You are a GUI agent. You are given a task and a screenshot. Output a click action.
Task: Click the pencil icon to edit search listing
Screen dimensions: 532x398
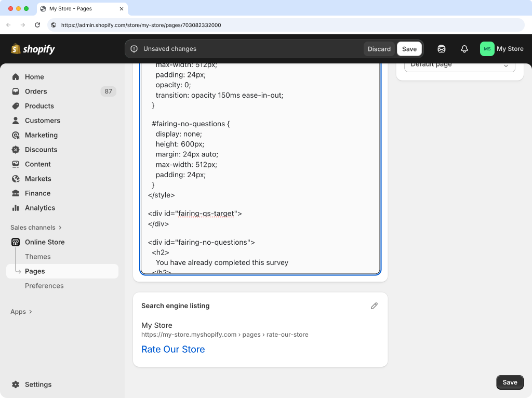[374, 306]
